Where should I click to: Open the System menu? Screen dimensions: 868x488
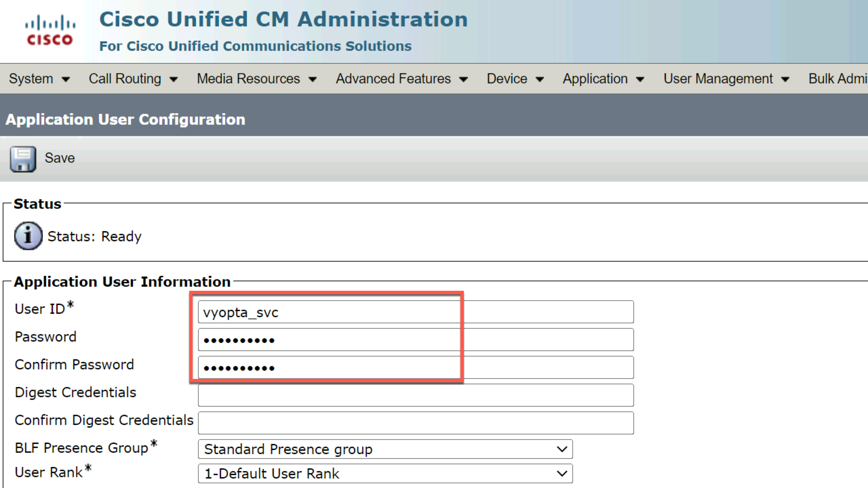(x=39, y=79)
